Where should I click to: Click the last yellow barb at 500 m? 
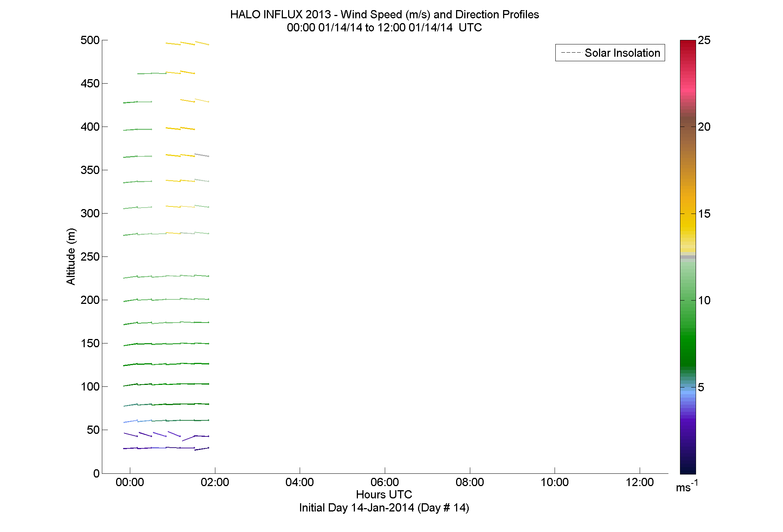tap(202, 43)
